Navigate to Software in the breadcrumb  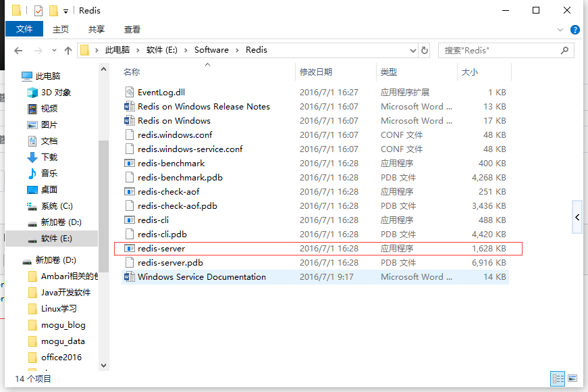click(x=211, y=50)
